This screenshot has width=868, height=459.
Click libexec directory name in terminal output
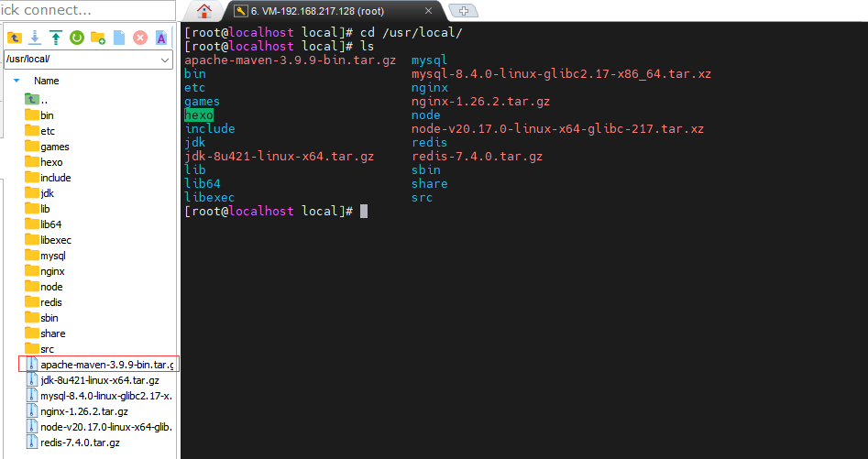(x=209, y=197)
